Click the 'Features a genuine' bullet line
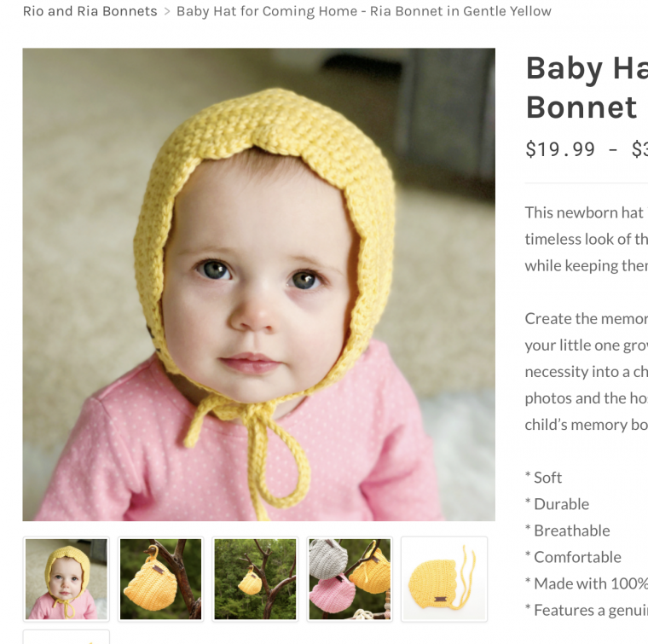The image size is (648, 644). click(x=587, y=610)
